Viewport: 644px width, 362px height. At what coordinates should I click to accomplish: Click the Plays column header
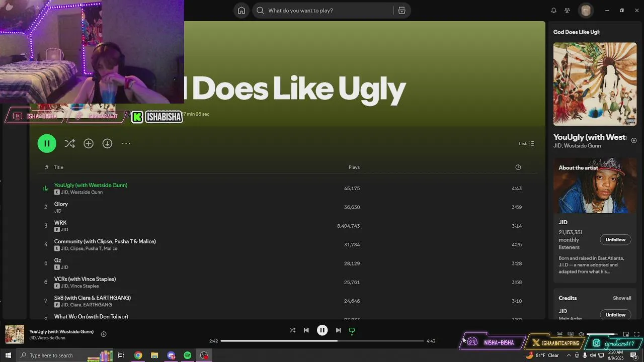(x=354, y=167)
